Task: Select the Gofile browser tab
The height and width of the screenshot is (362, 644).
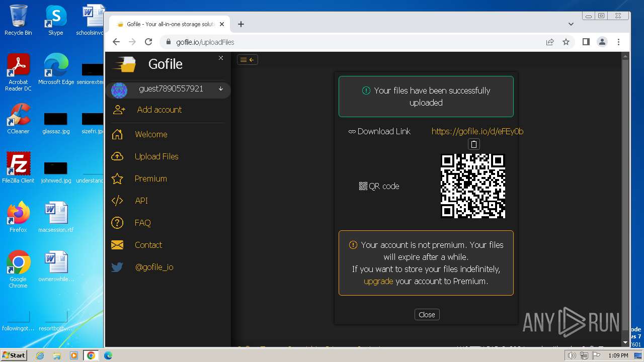Action: tap(170, 24)
